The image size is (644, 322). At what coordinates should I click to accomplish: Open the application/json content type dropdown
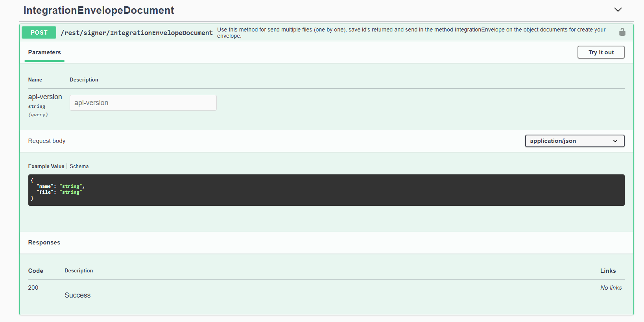(574, 141)
